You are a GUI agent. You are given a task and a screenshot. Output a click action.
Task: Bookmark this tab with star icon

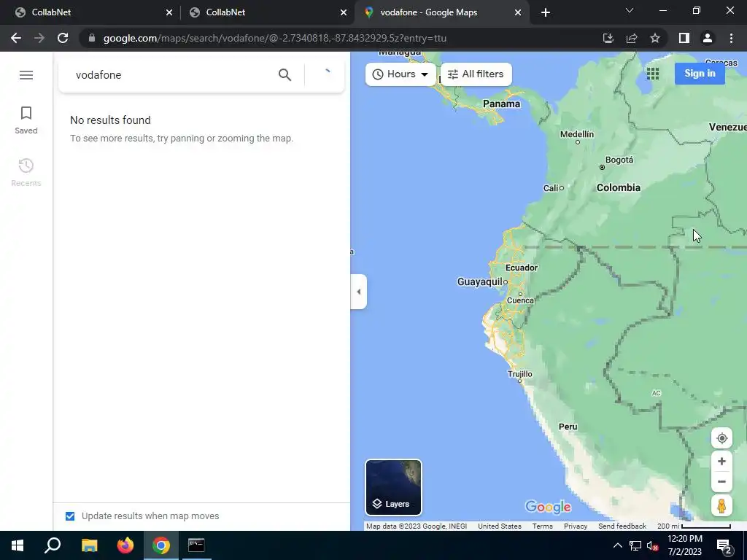pos(655,38)
